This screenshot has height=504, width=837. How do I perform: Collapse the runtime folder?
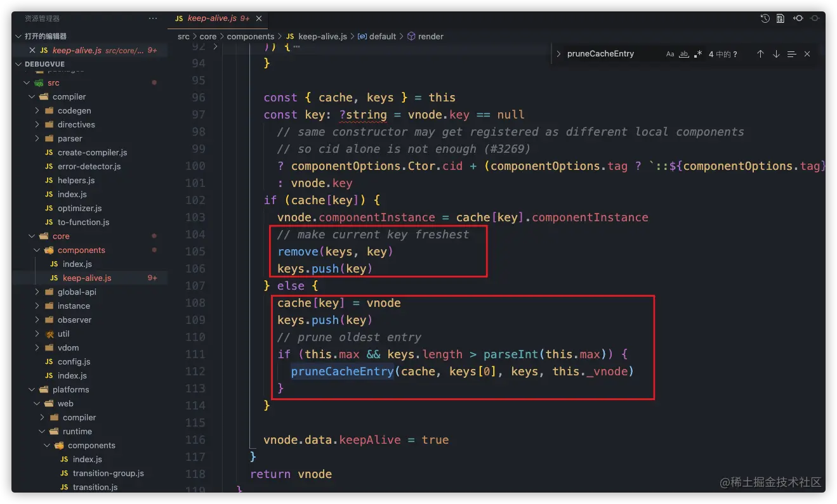click(42, 432)
